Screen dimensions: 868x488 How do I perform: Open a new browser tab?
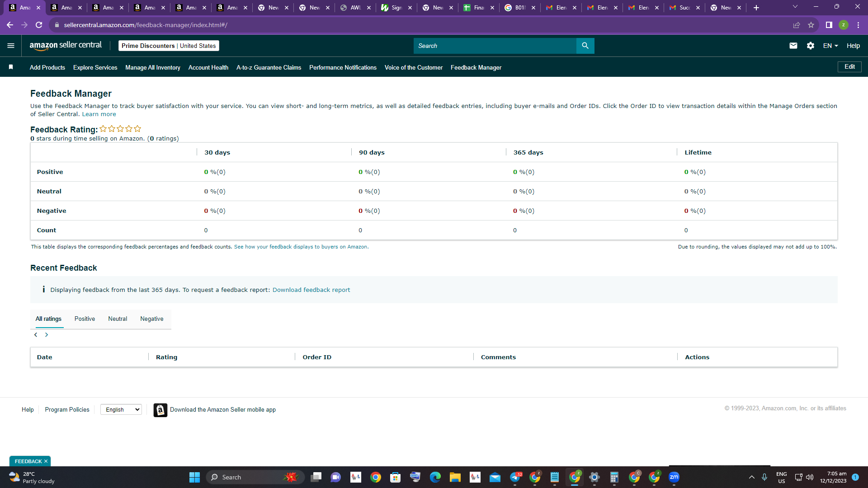[x=756, y=8]
